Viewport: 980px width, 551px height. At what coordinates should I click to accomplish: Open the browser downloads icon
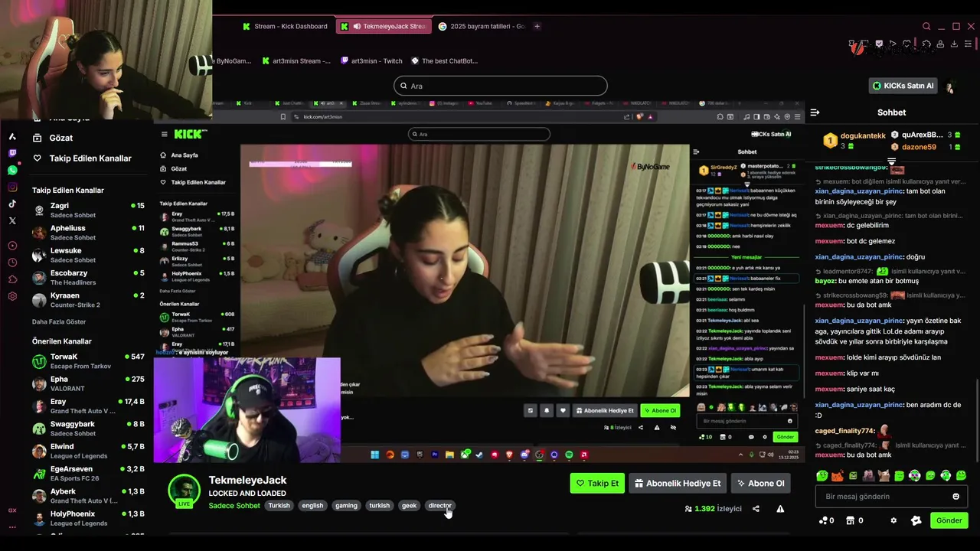tap(955, 44)
